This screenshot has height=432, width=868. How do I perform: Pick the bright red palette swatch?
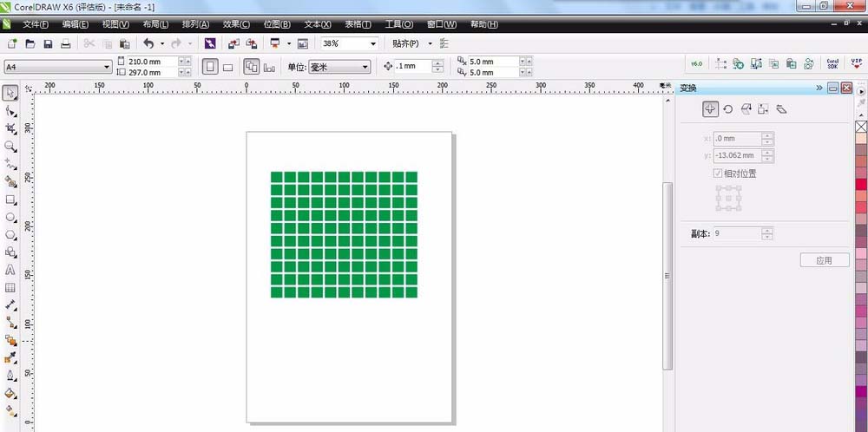[861, 184]
